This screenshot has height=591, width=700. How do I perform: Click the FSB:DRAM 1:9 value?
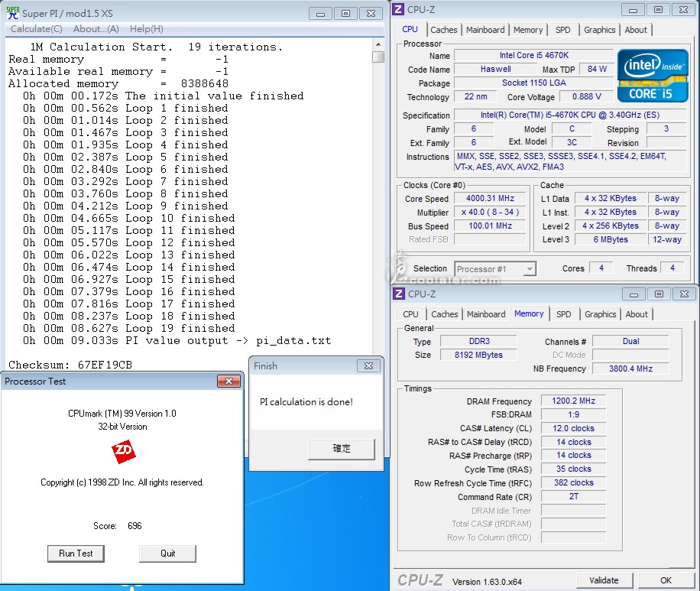click(x=574, y=414)
